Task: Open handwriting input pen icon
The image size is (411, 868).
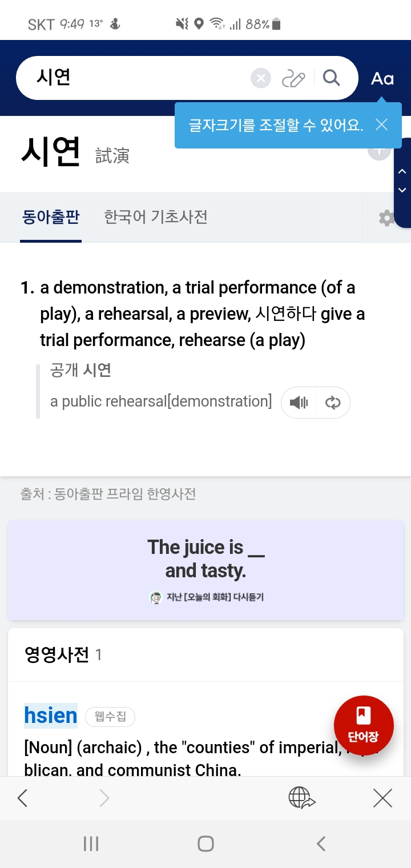Action: [293, 78]
